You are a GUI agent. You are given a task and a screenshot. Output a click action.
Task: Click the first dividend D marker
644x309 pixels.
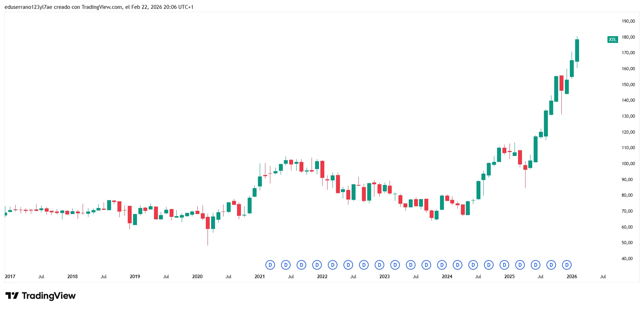tap(270, 265)
